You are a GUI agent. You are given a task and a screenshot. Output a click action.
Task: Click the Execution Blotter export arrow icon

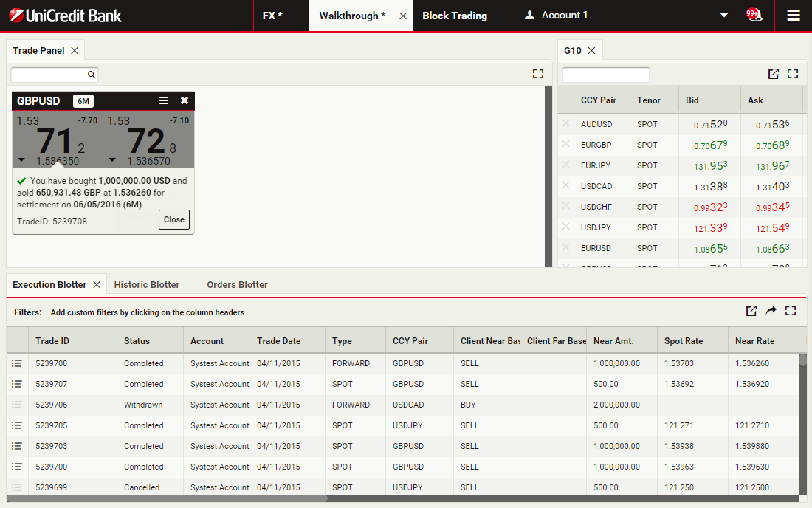coord(771,311)
